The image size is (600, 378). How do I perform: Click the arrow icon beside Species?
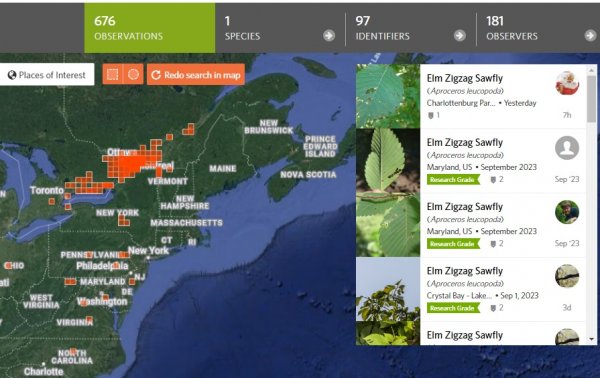click(x=329, y=36)
